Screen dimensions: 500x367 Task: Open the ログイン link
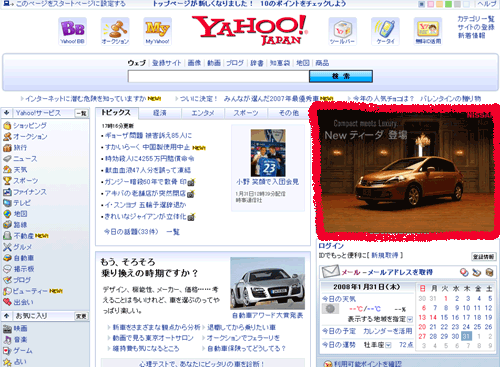pyautogui.click(x=331, y=246)
